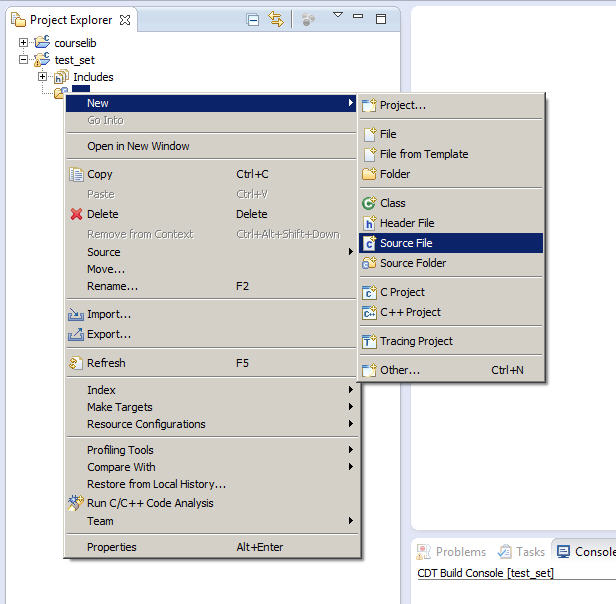Screen dimensions: 616x604
Task: Open Properties from the context menu
Action: (112, 547)
